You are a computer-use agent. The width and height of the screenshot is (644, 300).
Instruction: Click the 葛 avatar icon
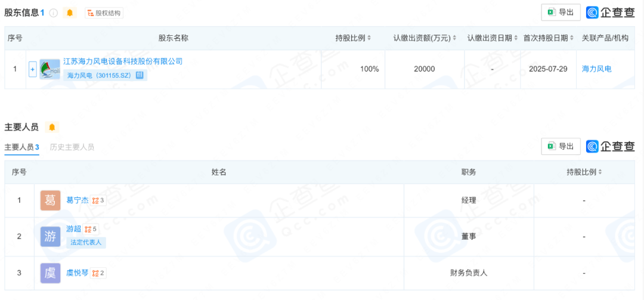pos(50,200)
